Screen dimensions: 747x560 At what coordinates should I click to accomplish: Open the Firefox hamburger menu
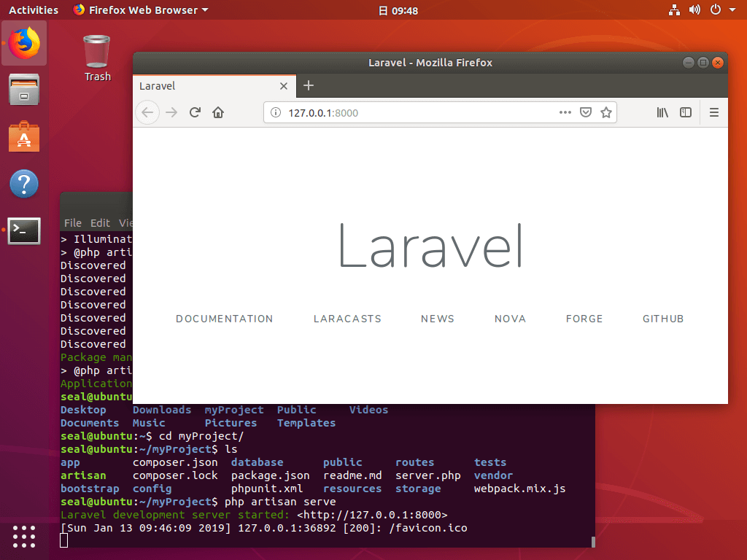click(x=713, y=112)
